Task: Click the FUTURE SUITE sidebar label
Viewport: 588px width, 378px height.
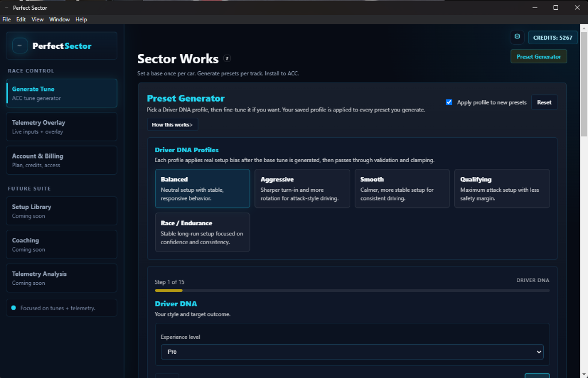Action: [29, 188]
